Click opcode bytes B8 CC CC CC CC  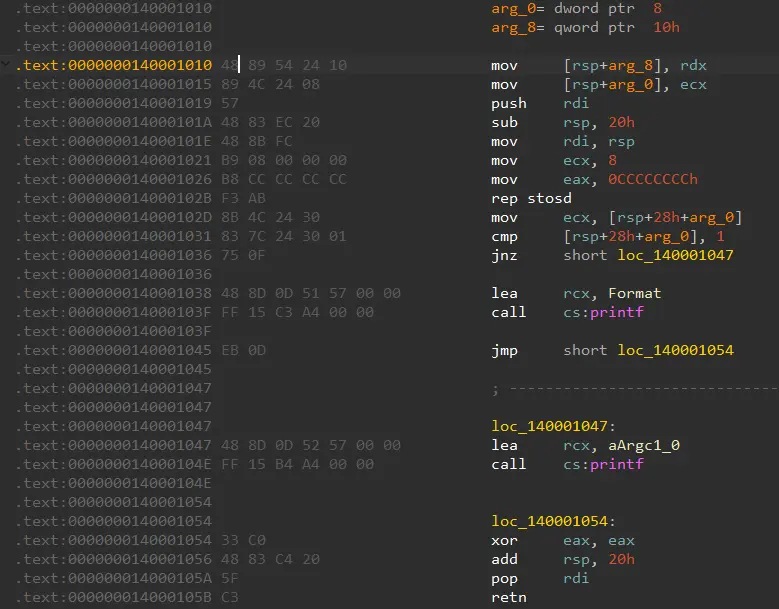pos(284,179)
